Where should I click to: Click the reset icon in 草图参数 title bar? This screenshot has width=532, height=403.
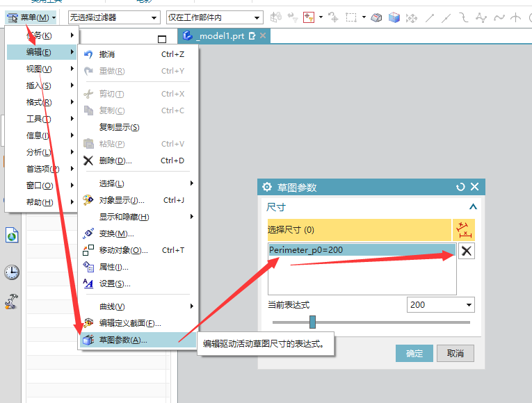(460, 187)
